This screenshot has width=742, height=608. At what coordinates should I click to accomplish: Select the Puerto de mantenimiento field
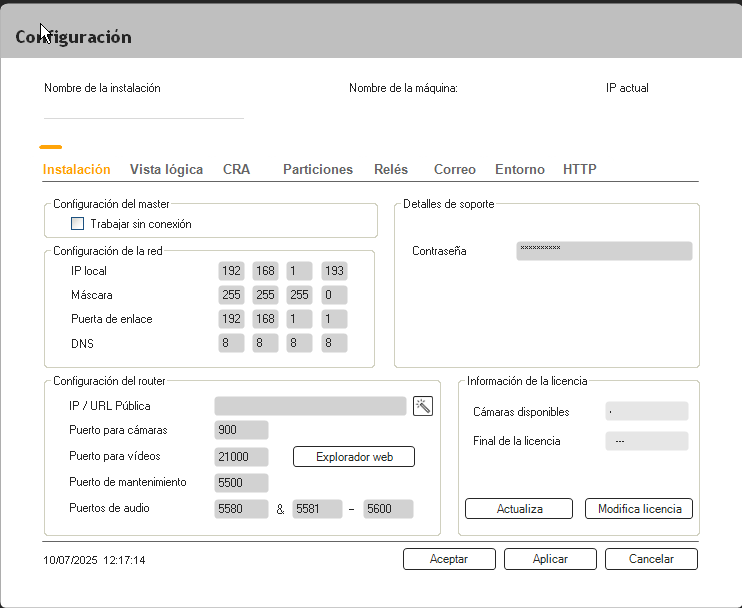pyautogui.click(x=241, y=483)
